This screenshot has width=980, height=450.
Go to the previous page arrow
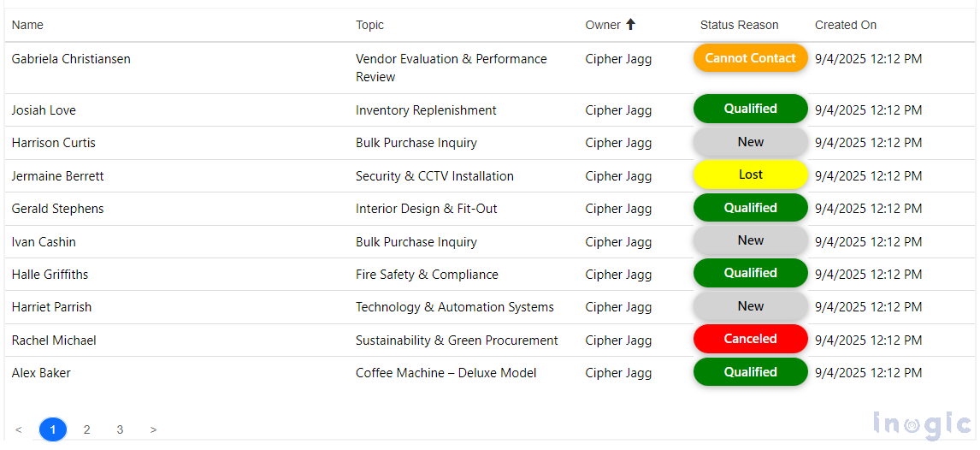point(19,429)
